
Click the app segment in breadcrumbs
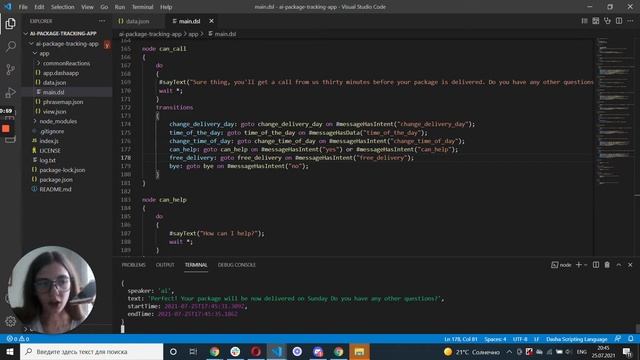pyautogui.click(x=193, y=34)
